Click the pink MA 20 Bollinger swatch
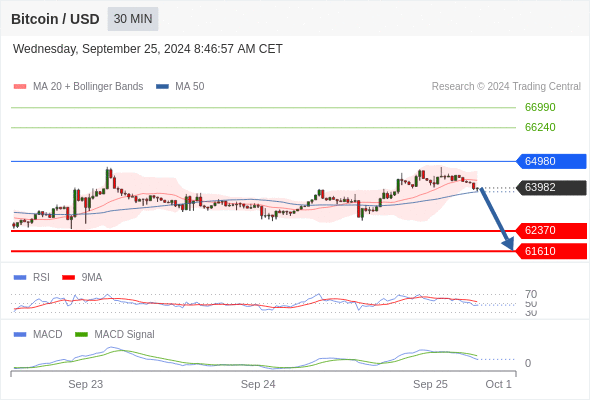 tap(20, 87)
